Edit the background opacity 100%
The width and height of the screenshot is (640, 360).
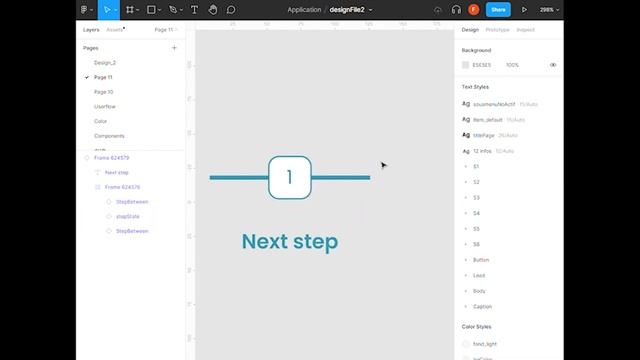(x=512, y=65)
